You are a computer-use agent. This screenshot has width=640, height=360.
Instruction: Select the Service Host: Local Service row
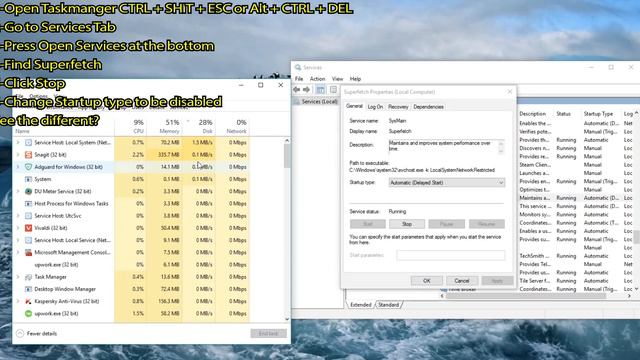(132, 240)
